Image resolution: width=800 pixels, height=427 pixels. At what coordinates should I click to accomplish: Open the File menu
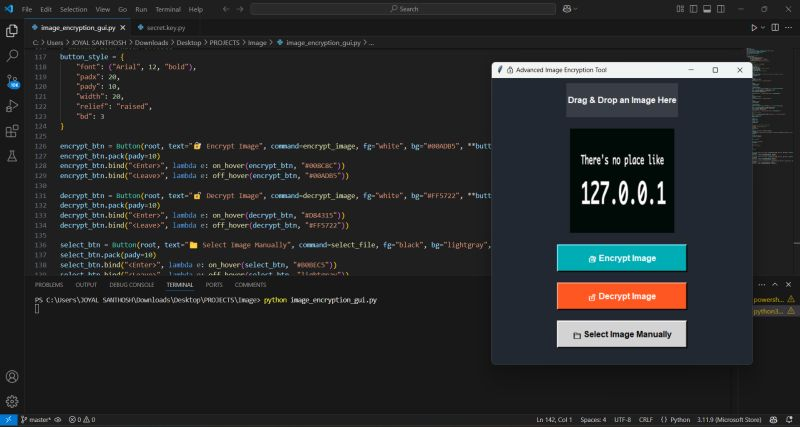pyautogui.click(x=27, y=9)
